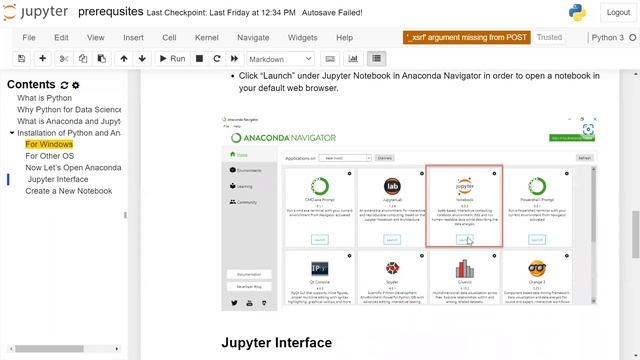Interrupt the kernel with stop icon
This screenshot has height=360, width=640.
(199, 59)
